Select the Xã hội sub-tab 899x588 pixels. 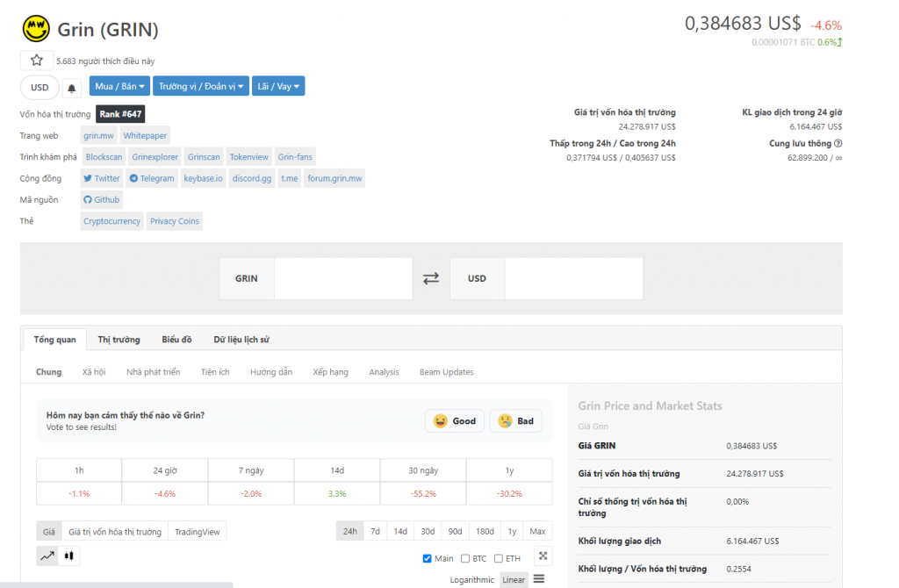click(x=94, y=372)
